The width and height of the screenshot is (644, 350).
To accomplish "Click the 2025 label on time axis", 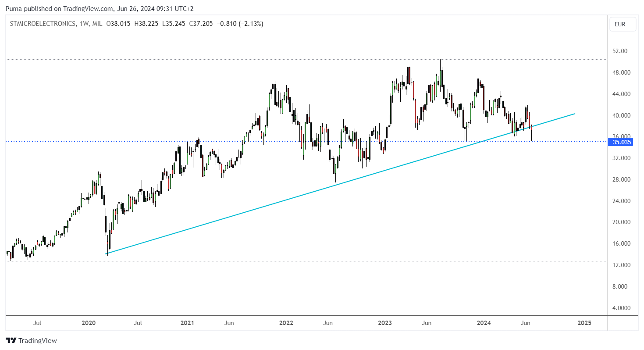I will (x=584, y=323).
